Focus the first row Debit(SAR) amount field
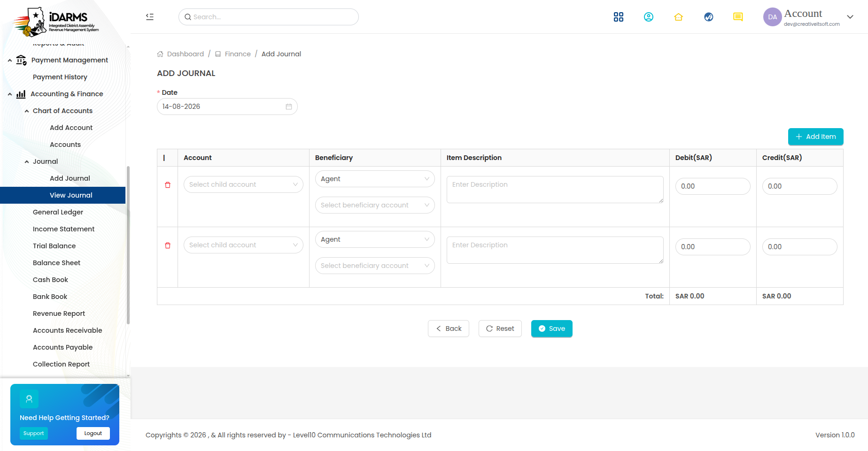The height and width of the screenshot is (451, 868). click(x=713, y=186)
